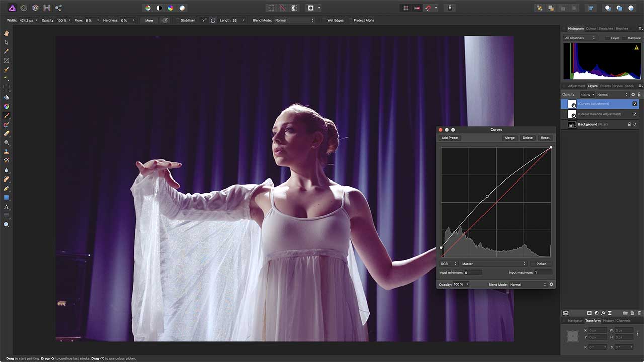Open the RGB colour model dropdown in Curves
The image size is (644, 362).
(x=448, y=264)
